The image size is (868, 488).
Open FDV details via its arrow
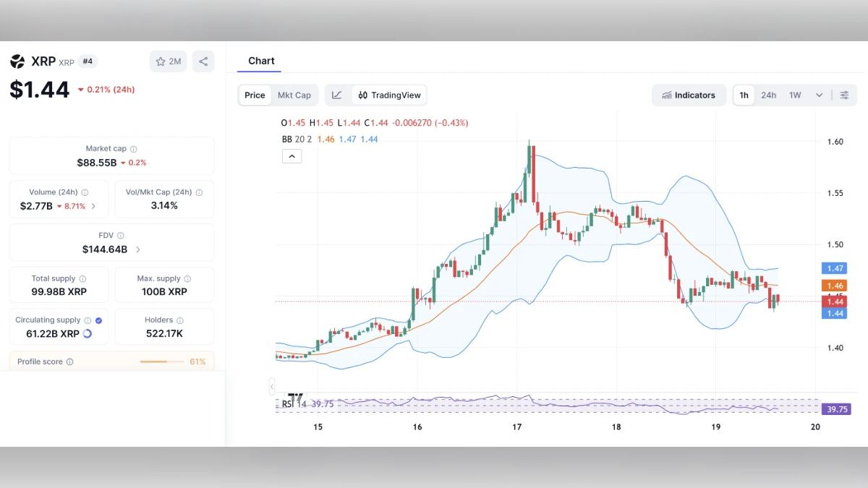(139, 250)
